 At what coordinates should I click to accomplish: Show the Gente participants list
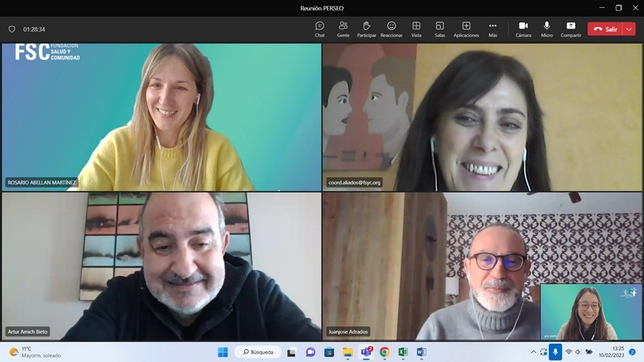click(x=343, y=29)
